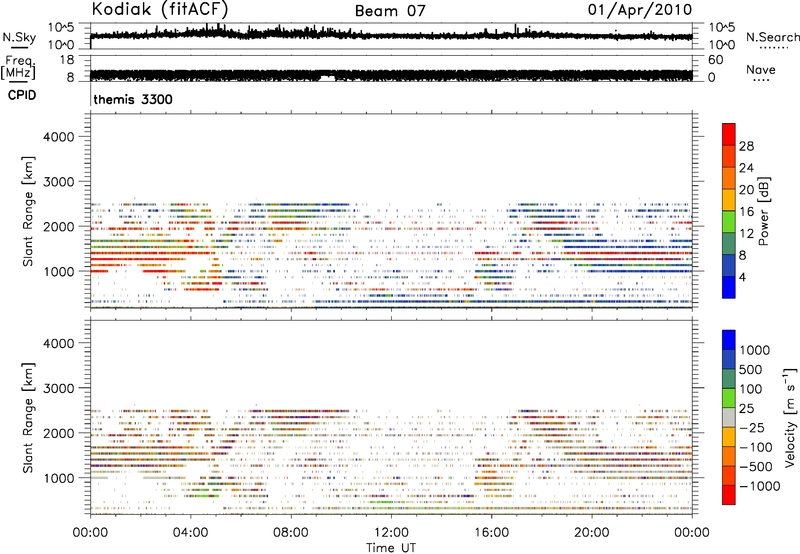The width and height of the screenshot is (800, 554).
Task: Click the '-1000' tick on Velocity colorbar
Action: pyautogui.click(x=759, y=486)
